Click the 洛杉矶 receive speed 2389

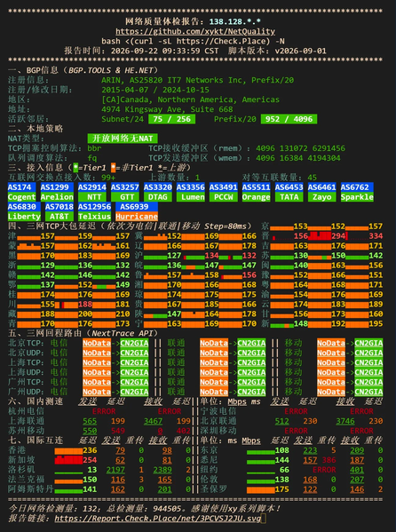click(162, 470)
